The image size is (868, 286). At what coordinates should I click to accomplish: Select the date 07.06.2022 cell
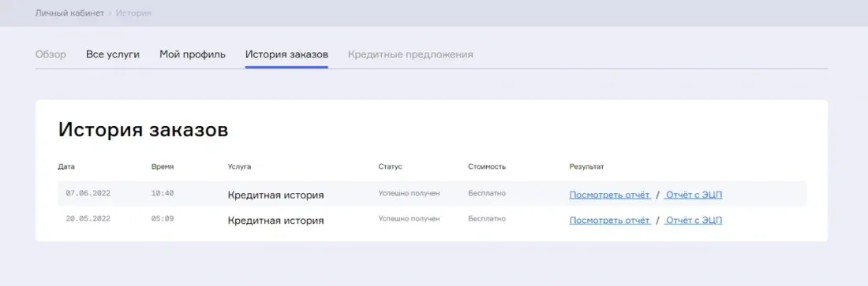click(x=88, y=194)
